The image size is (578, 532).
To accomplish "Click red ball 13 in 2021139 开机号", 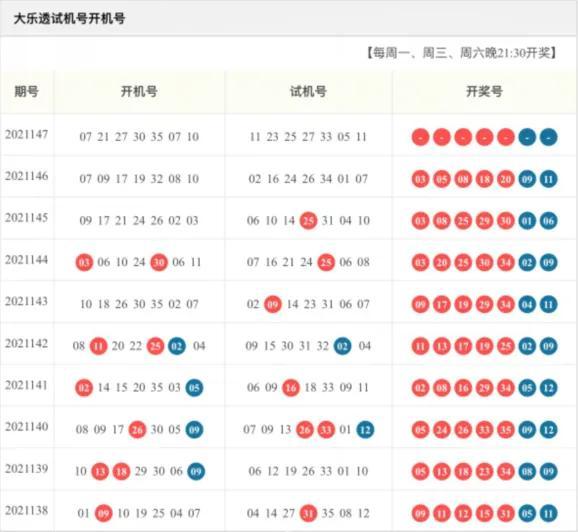I will click(x=100, y=472).
